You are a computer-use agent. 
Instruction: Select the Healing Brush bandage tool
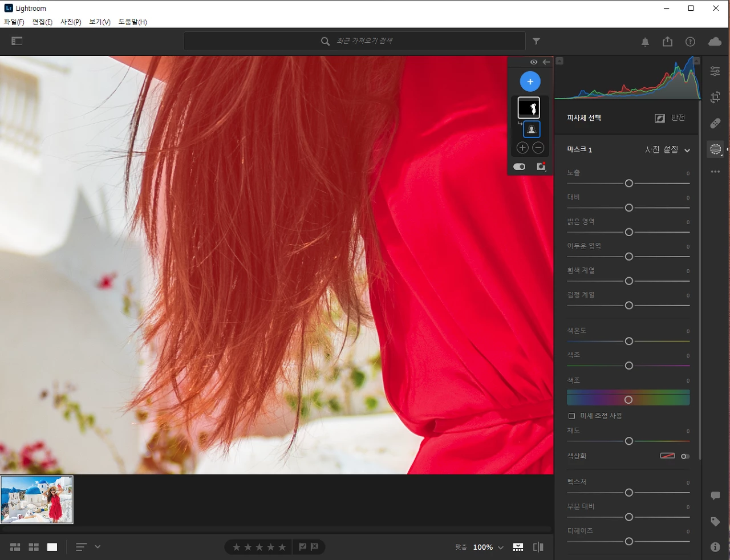tap(715, 123)
